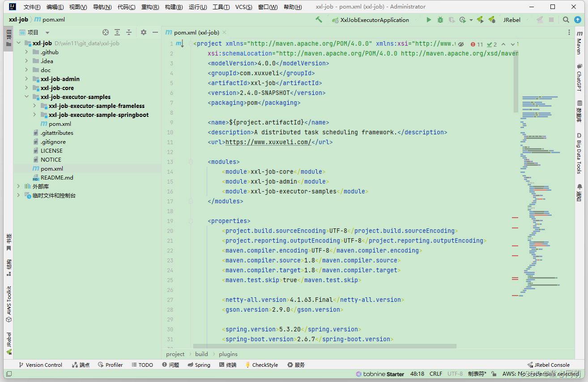Open the Profiler tool window
This screenshot has height=382, width=588.
[111, 365]
